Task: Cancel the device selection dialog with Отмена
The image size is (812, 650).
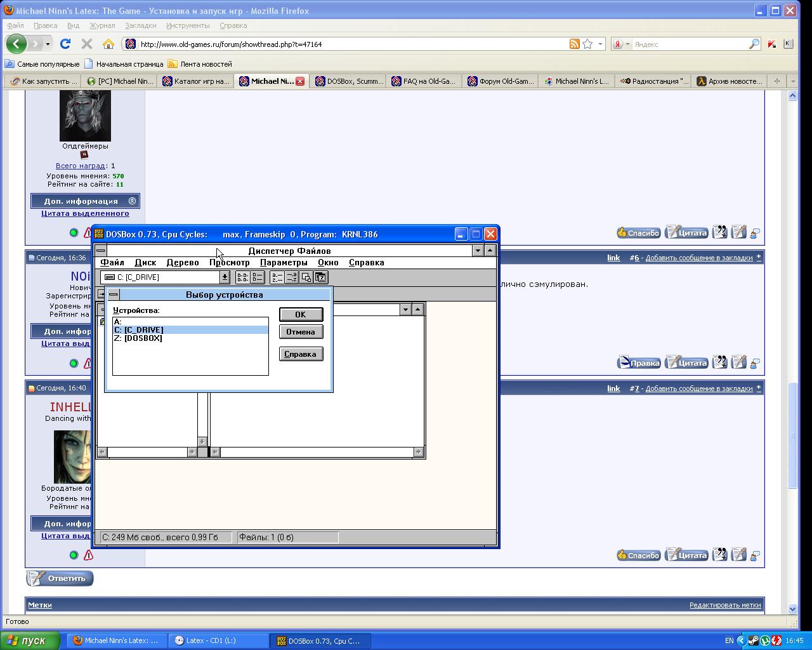Action: (x=301, y=331)
